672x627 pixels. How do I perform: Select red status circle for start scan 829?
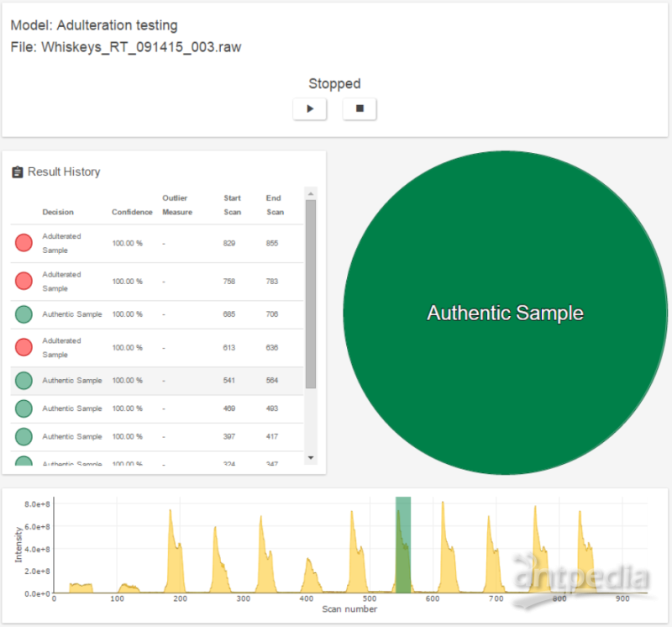(24, 244)
